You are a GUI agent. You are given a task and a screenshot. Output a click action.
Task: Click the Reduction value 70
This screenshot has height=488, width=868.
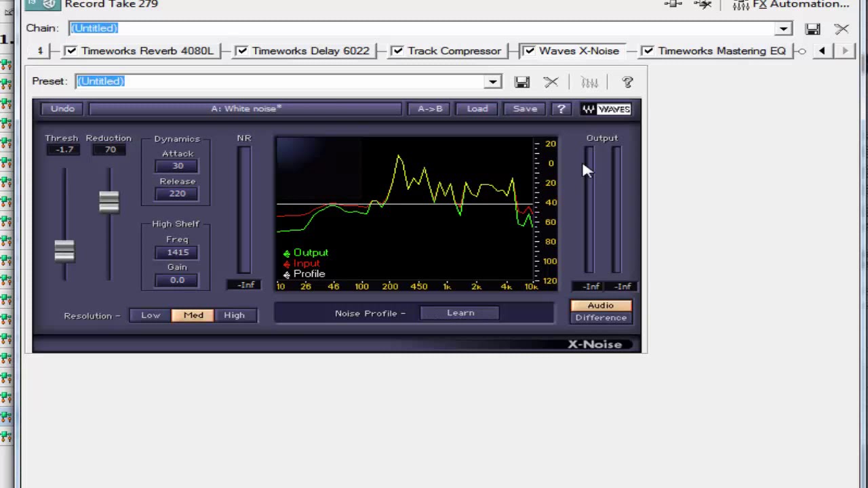click(110, 150)
